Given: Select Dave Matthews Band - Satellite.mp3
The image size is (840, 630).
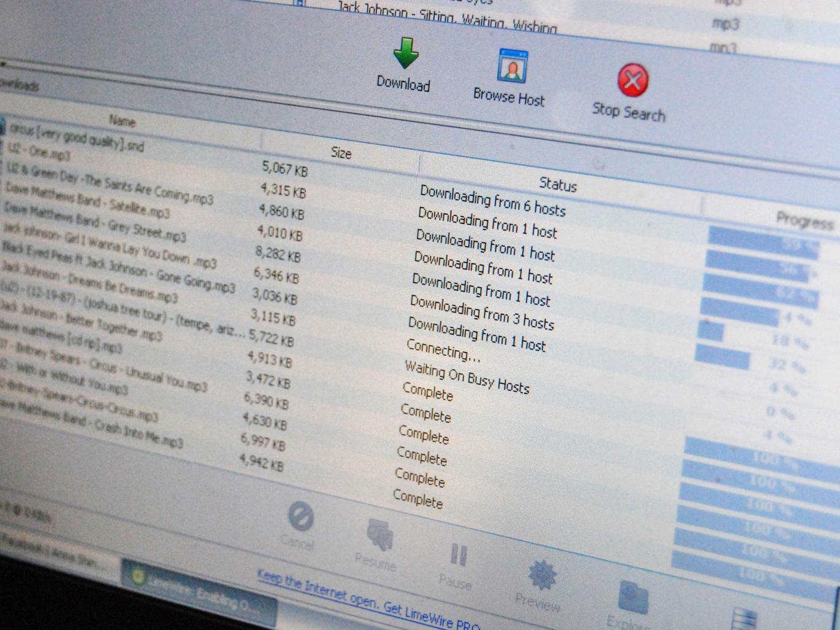Looking at the screenshot, I should click(87, 200).
